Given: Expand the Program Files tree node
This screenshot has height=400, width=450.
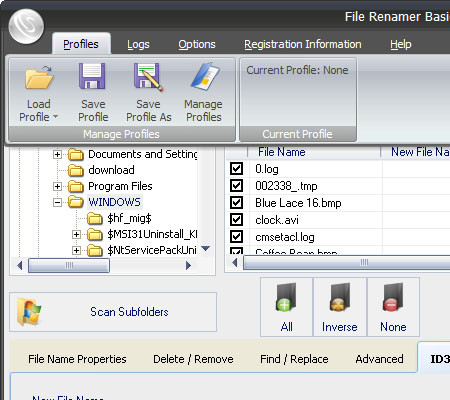Looking at the screenshot, I should coord(57,186).
